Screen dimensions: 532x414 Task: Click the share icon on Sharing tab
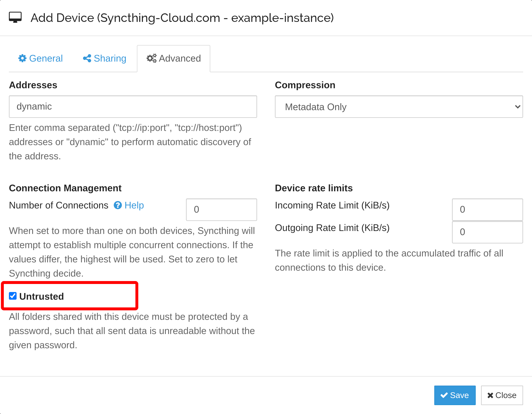tap(87, 58)
